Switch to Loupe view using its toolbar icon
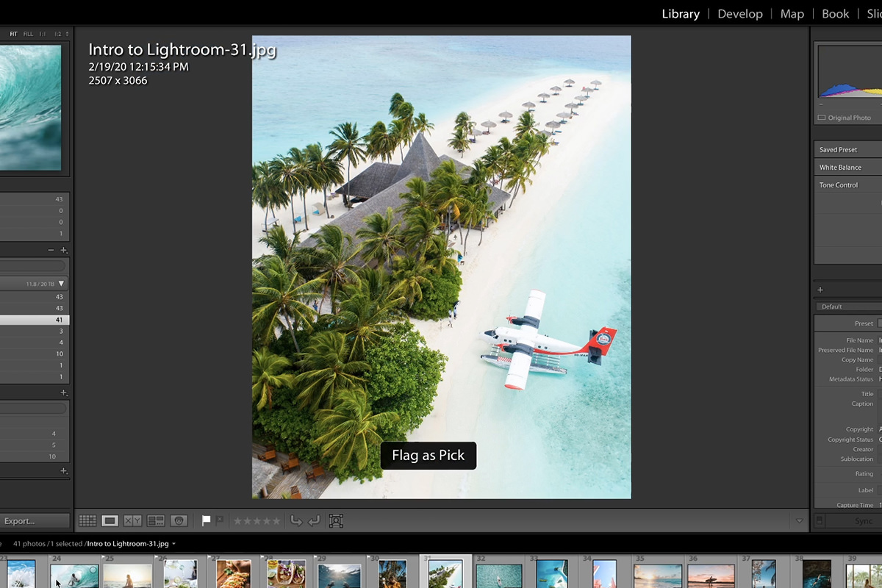882x588 pixels. [110, 520]
